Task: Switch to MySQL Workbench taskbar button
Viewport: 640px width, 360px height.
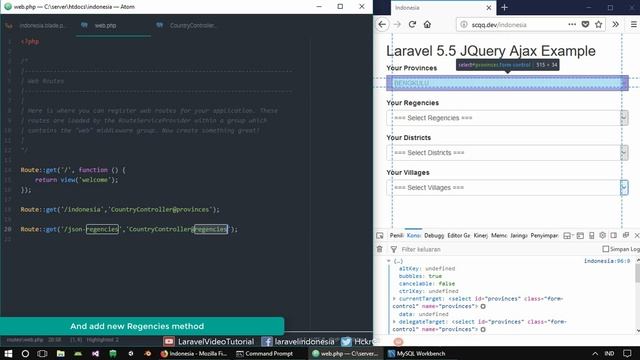Action: tap(417, 353)
